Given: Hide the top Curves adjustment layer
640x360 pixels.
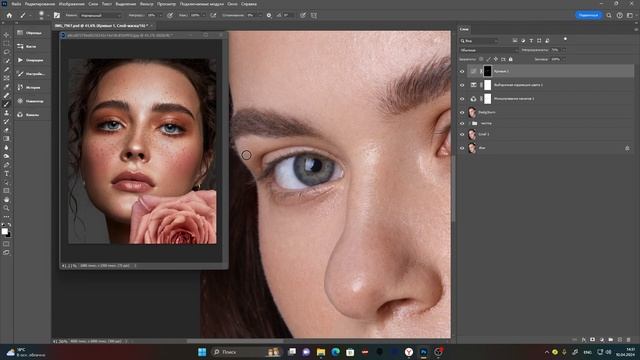Looking at the screenshot, I should (462, 71).
